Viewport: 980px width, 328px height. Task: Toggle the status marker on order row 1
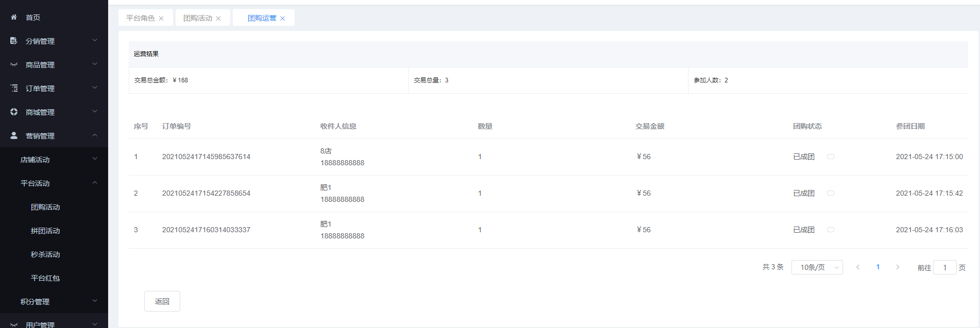point(831,157)
